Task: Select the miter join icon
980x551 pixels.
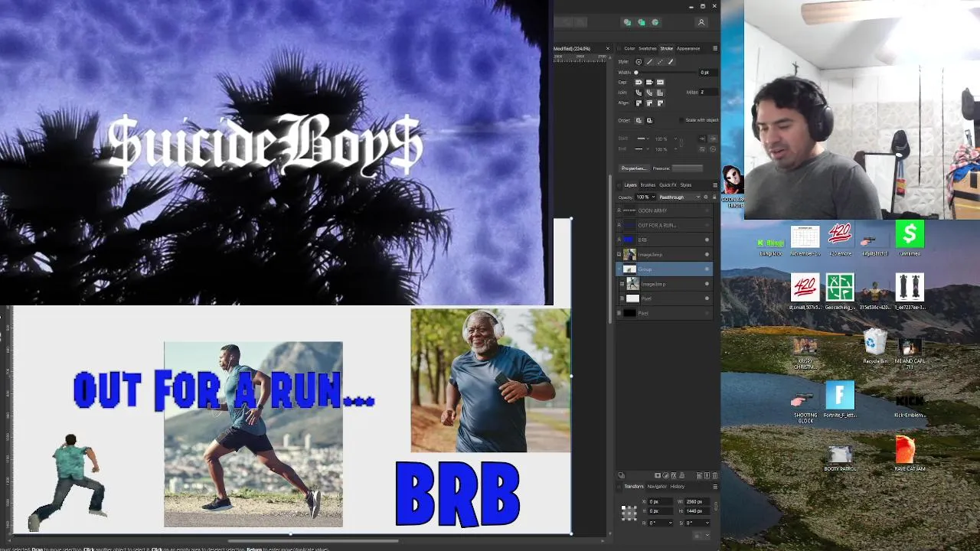Action: point(660,93)
